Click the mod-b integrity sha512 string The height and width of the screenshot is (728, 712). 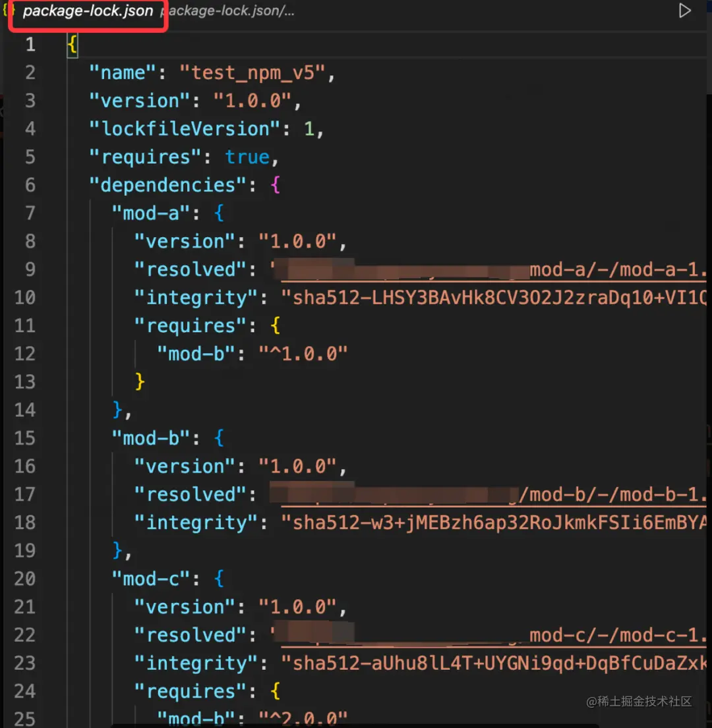click(x=494, y=523)
